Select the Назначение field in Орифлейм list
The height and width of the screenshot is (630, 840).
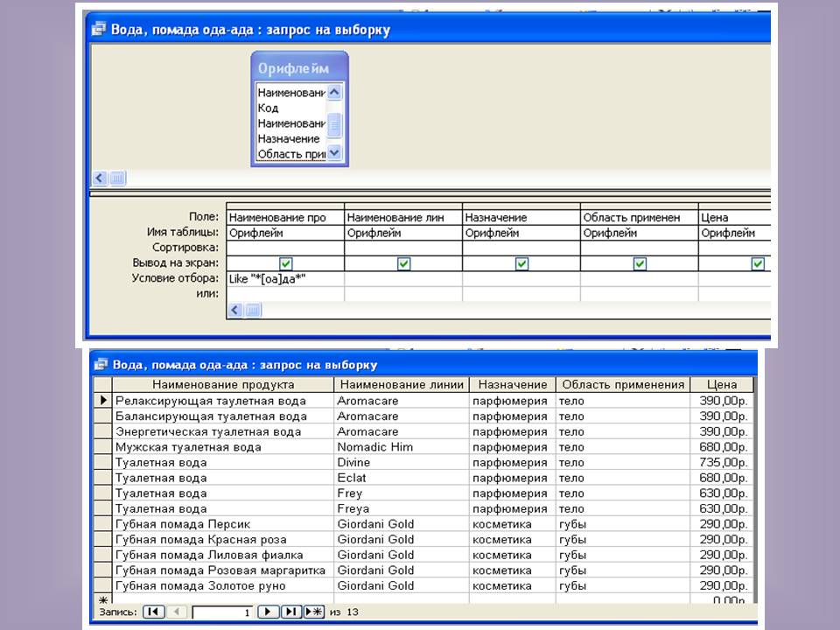pos(289,138)
